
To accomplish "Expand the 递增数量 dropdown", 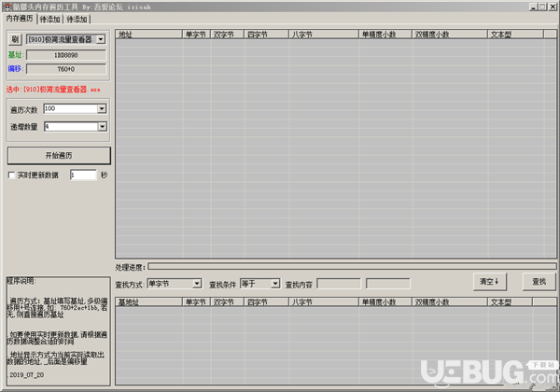I will coord(102,126).
